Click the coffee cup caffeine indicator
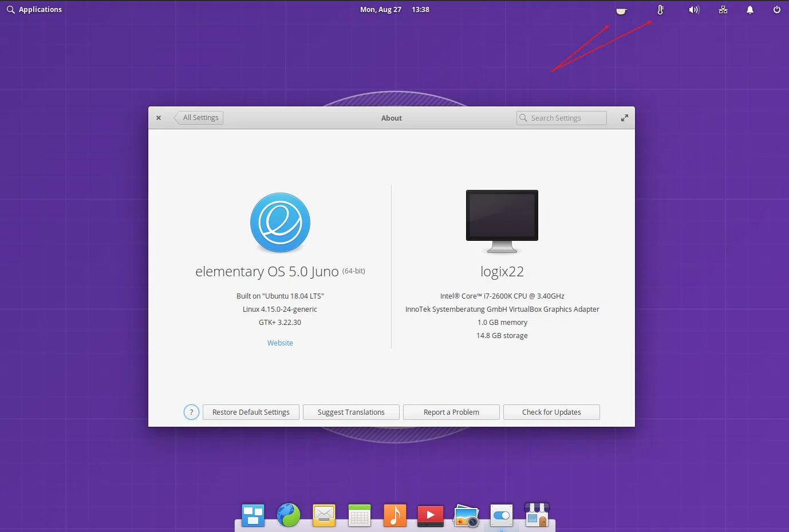Image resolution: width=789 pixels, height=532 pixels. tap(622, 9)
